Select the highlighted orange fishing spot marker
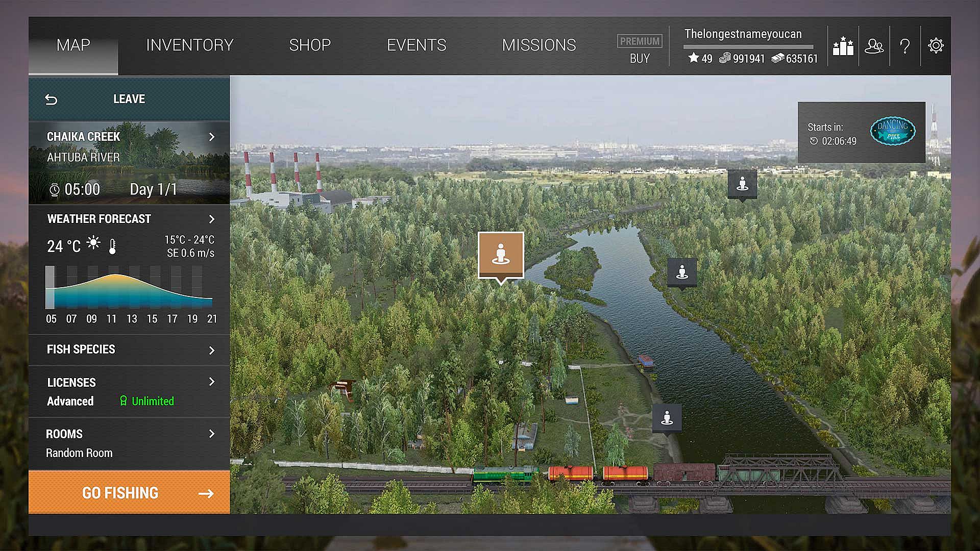Image resolution: width=980 pixels, height=551 pixels. [x=501, y=254]
